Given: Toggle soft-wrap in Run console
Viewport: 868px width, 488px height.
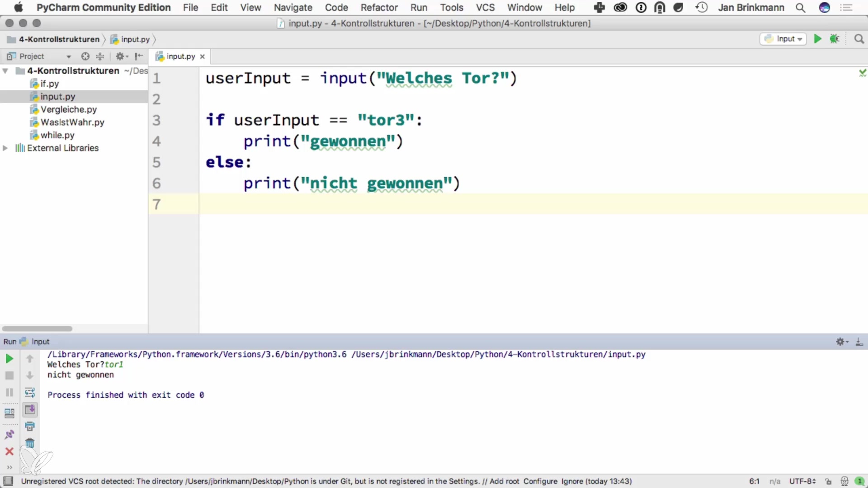Looking at the screenshot, I should point(30,392).
